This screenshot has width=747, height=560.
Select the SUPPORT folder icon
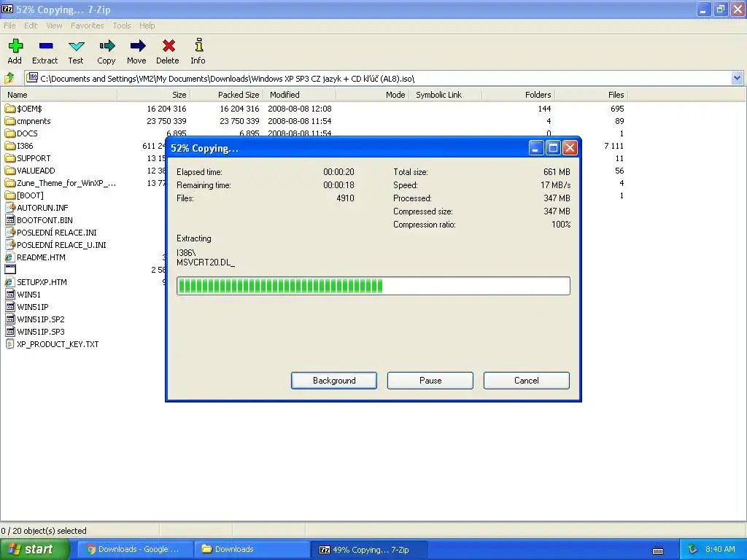click(x=9, y=158)
